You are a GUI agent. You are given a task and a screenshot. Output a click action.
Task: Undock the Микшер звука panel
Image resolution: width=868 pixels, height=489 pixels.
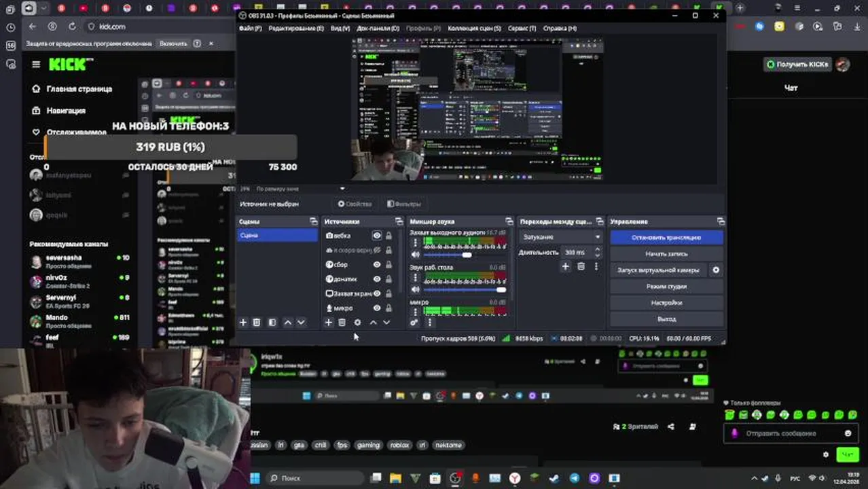point(509,221)
